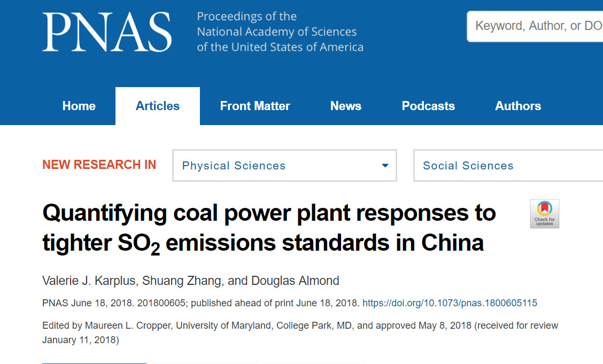Click the article title heading
Viewport: 603px width, 364px height.
[x=269, y=228]
